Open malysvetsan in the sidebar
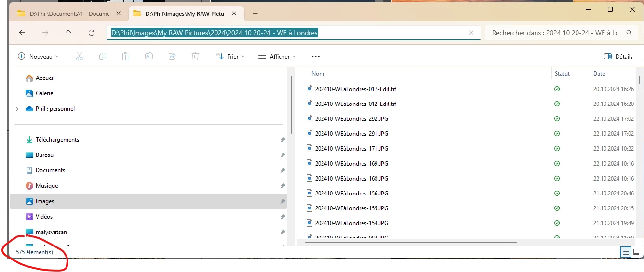The image size is (644, 272). [51, 232]
